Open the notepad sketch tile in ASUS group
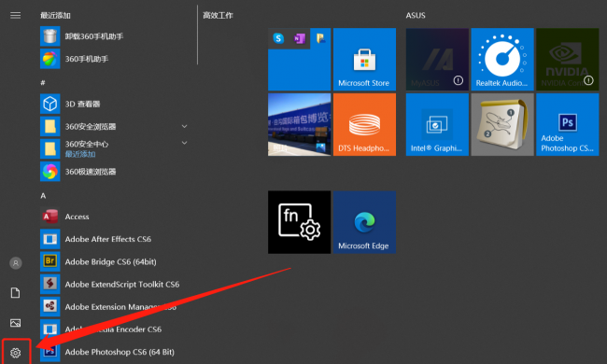Viewport: 607px width, 364px height. pyautogui.click(x=502, y=124)
